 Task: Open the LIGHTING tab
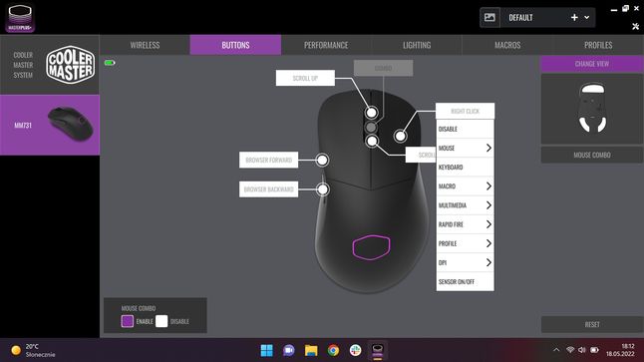point(417,45)
